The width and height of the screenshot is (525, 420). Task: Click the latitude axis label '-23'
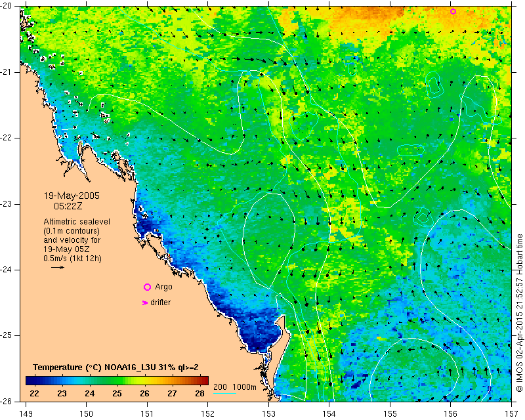[6, 204]
